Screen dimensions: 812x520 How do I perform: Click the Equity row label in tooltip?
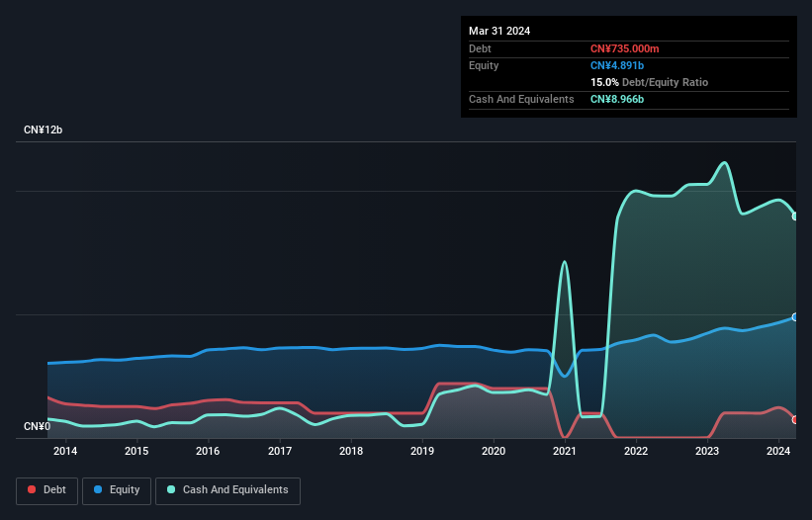[x=484, y=65]
